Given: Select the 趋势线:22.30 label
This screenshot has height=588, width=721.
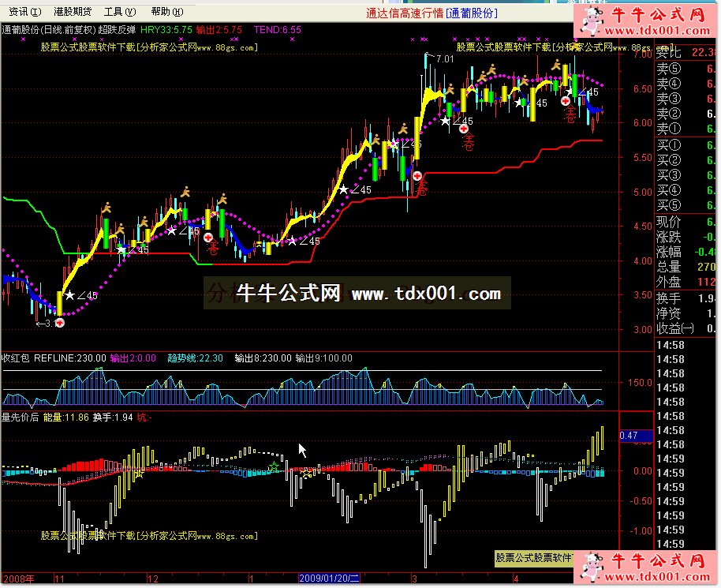Looking at the screenshot, I should 195,358.
